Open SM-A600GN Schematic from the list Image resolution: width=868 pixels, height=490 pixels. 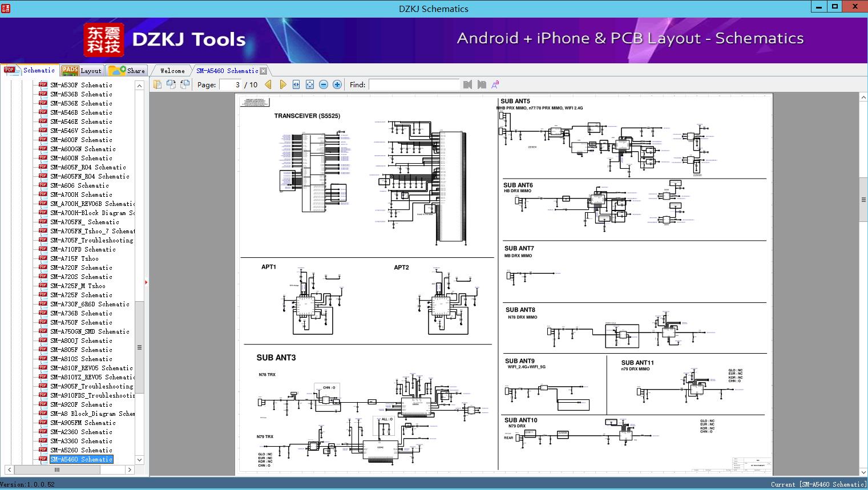pos(83,149)
